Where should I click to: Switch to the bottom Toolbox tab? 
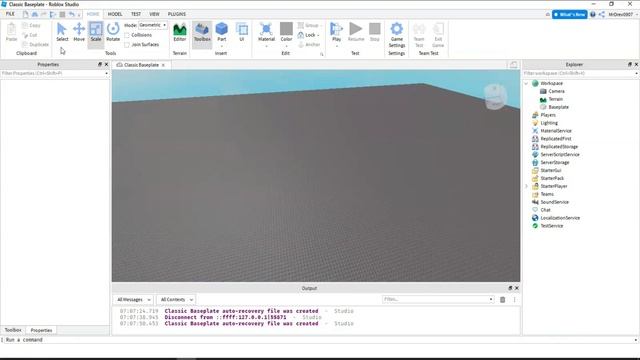pyautogui.click(x=13, y=330)
